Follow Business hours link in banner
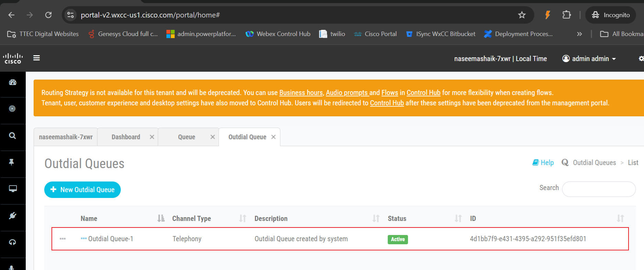Image resolution: width=644 pixels, height=270 pixels. point(301,93)
